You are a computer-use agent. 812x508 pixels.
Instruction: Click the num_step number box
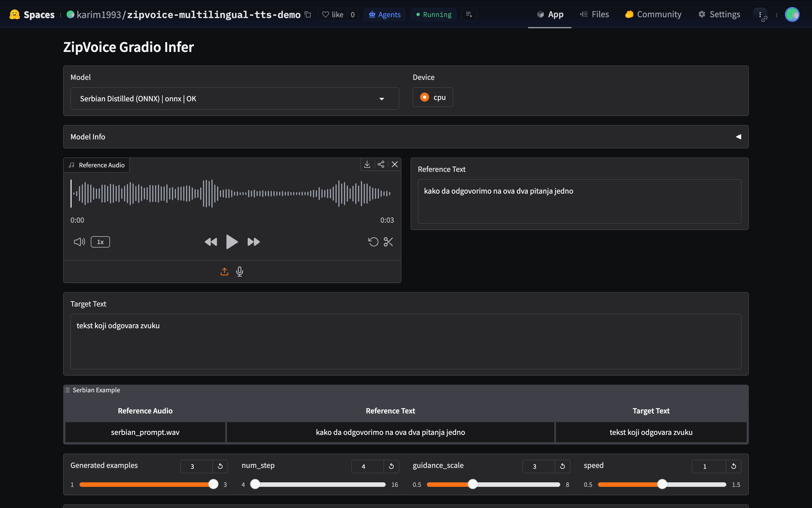[367, 466]
